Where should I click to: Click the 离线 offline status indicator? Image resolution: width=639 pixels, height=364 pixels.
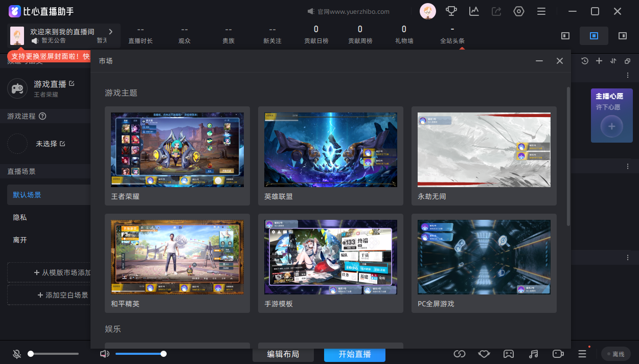click(615, 354)
